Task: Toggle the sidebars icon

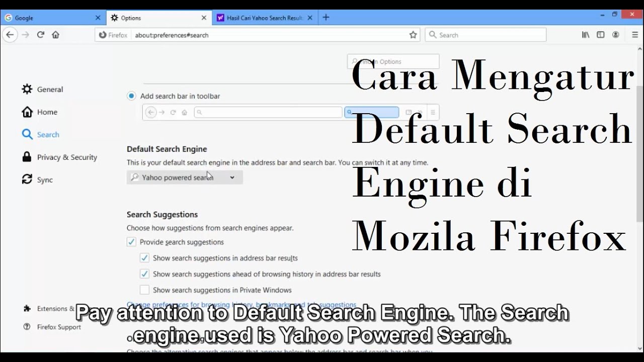Action: click(601, 35)
